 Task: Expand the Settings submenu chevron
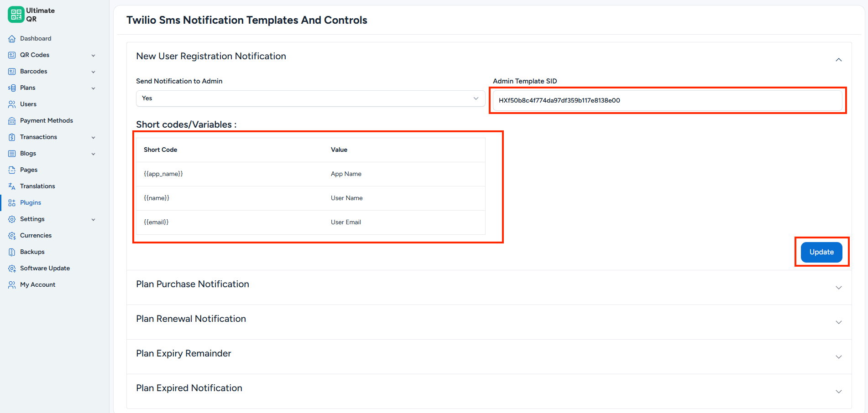pyautogui.click(x=93, y=220)
